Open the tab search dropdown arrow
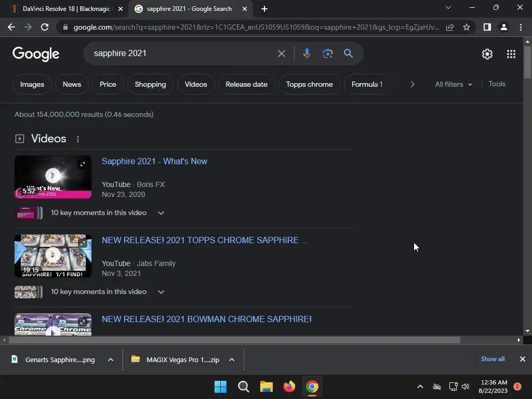Image resolution: width=532 pixels, height=399 pixels. 448,7
